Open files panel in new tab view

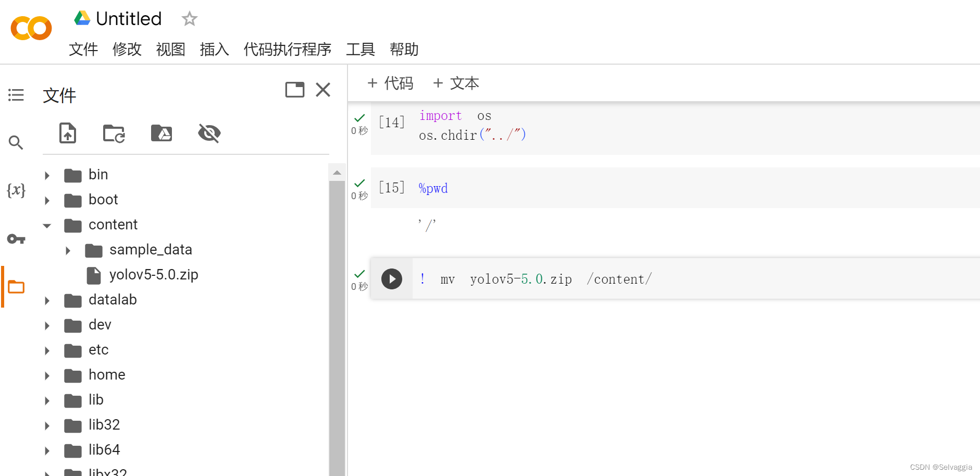(x=295, y=90)
